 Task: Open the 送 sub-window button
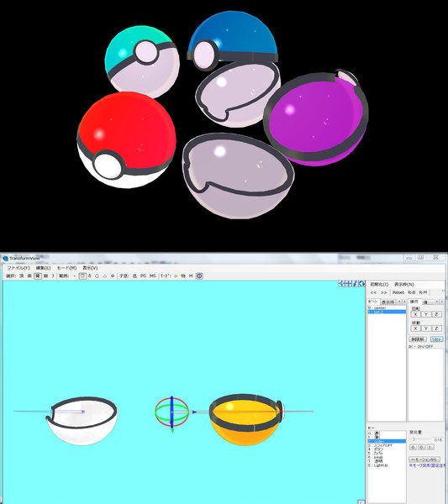(134, 276)
